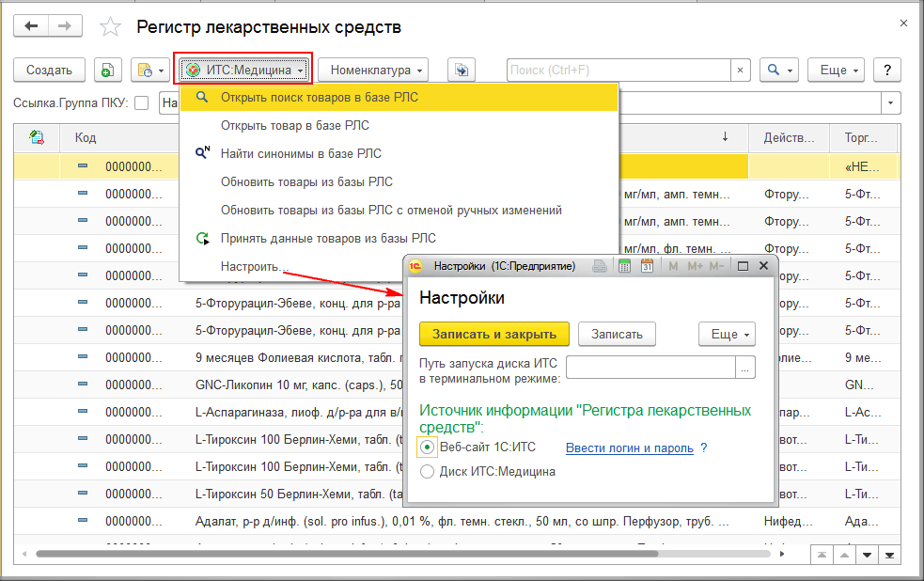
Task: Click calendar icon in Настройки title bar
Action: point(647,266)
